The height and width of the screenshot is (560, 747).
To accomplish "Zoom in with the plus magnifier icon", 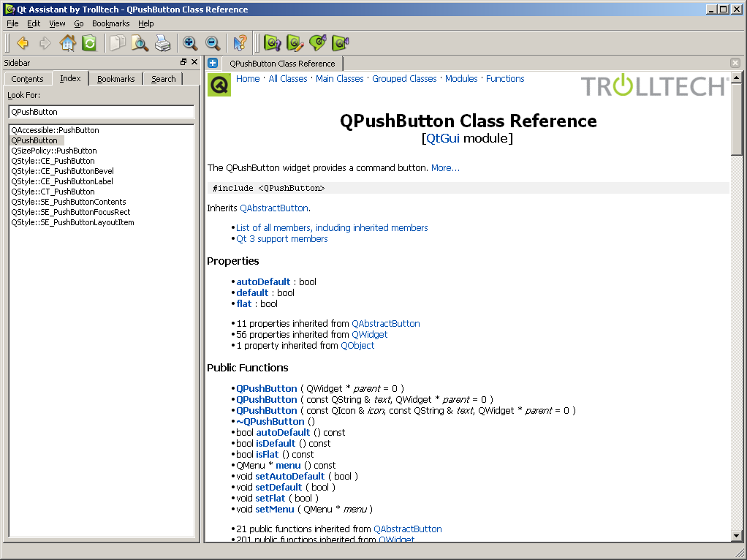I will pos(190,43).
